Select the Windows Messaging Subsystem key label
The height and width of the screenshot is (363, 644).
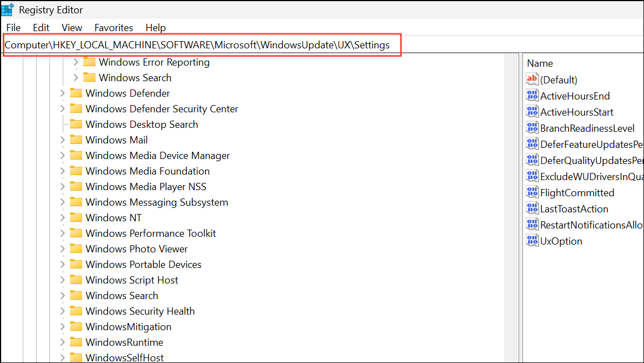pyautogui.click(x=157, y=202)
